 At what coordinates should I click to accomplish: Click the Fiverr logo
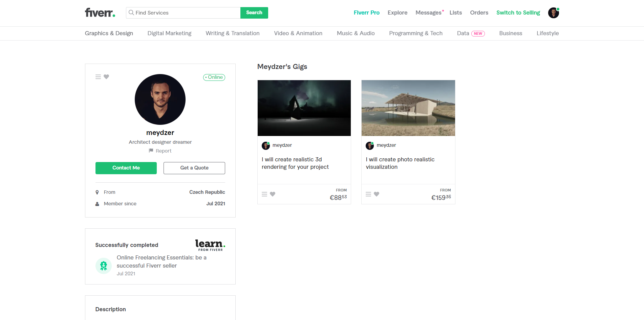[x=100, y=13]
